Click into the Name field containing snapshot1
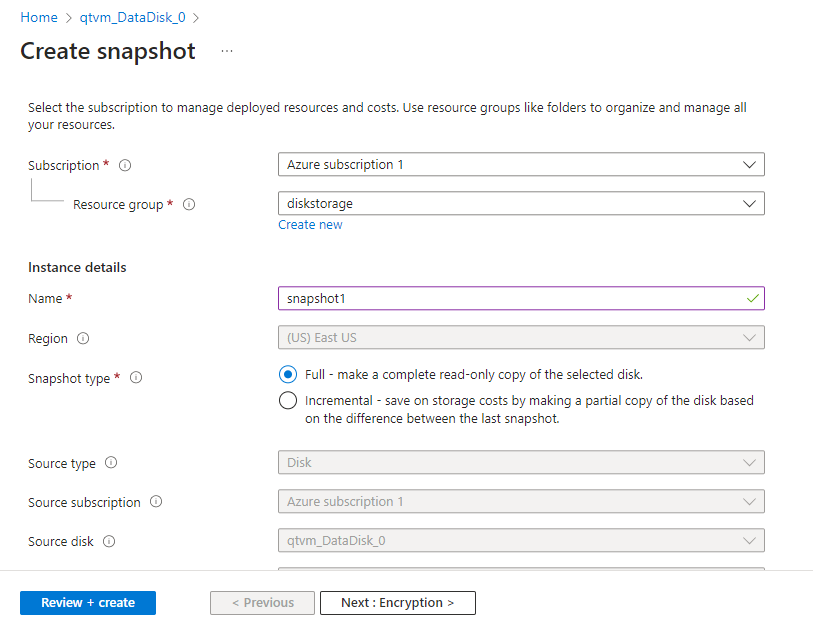This screenshot has height=630, width=813. pyautogui.click(x=521, y=298)
